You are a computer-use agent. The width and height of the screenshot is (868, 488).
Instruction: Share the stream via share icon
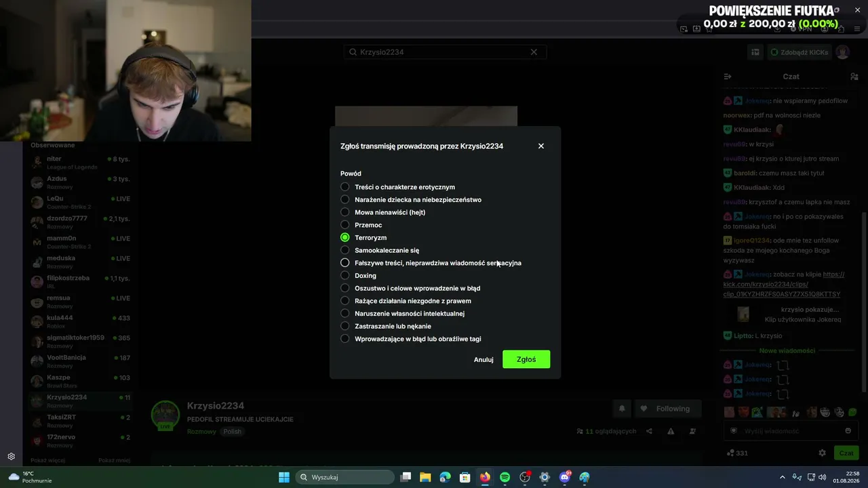[x=649, y=431]
